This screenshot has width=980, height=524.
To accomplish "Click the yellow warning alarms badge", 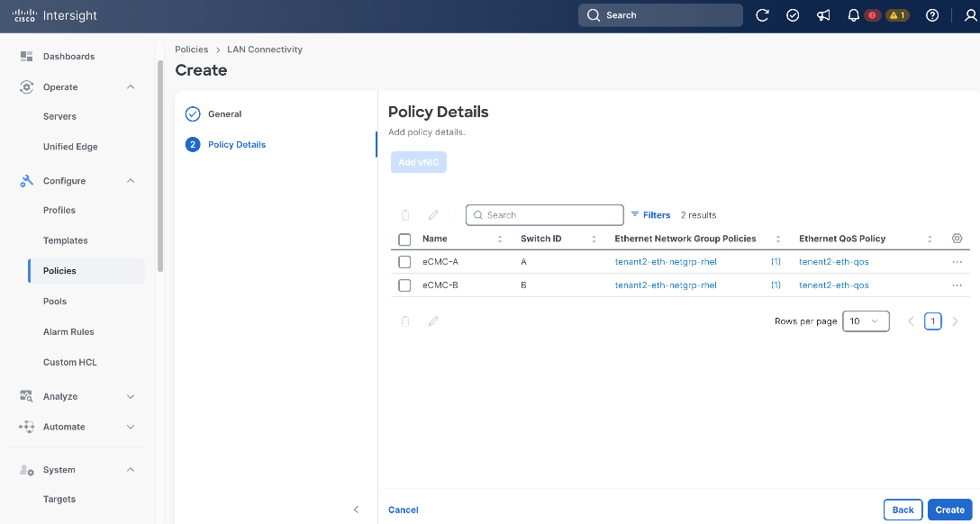I will (897, 15).
